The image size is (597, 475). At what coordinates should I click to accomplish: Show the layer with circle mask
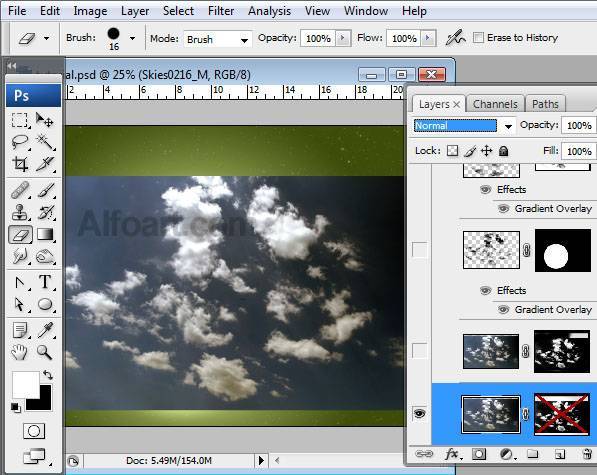(x=419, y=250)
